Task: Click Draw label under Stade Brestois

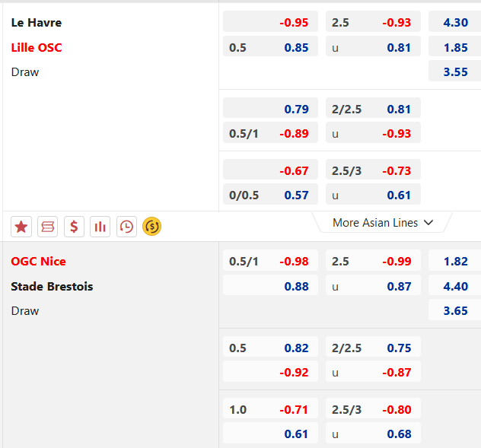Action: [x=25, y=311]
